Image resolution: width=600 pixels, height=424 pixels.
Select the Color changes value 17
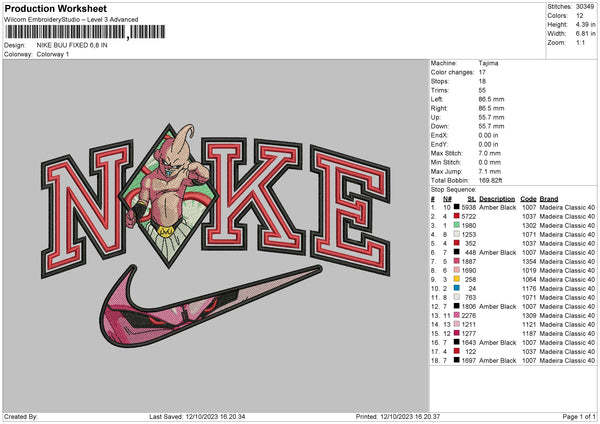(x=482, y=72)
